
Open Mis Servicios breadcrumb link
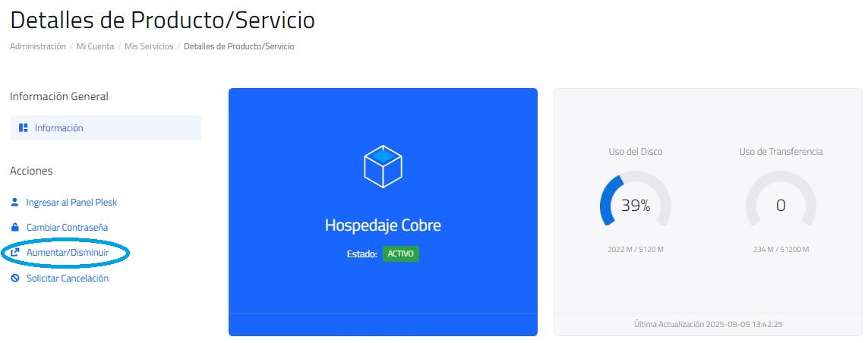tap(149, 46)
